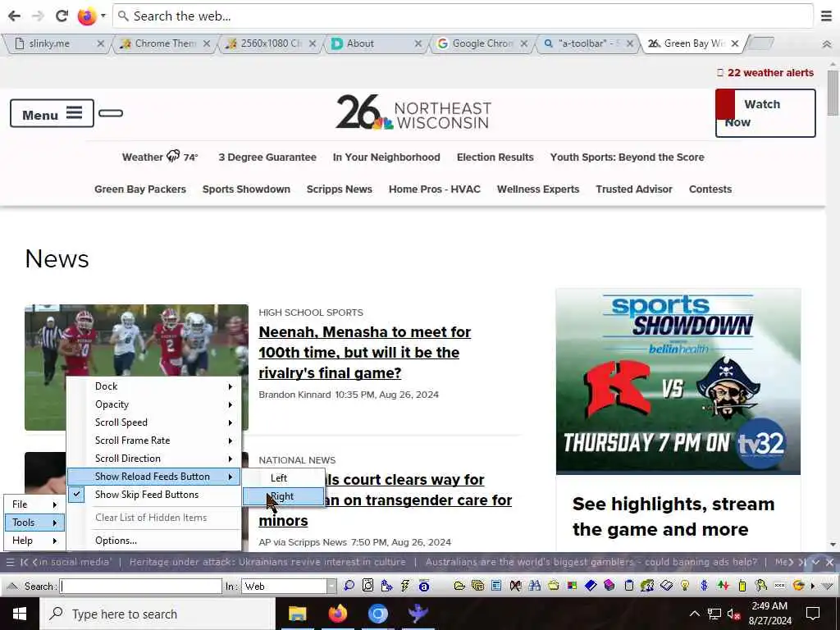Click the blue dollar sign toolbar icon
Viewport: 840px width, 630px height.
pos(704,586)
